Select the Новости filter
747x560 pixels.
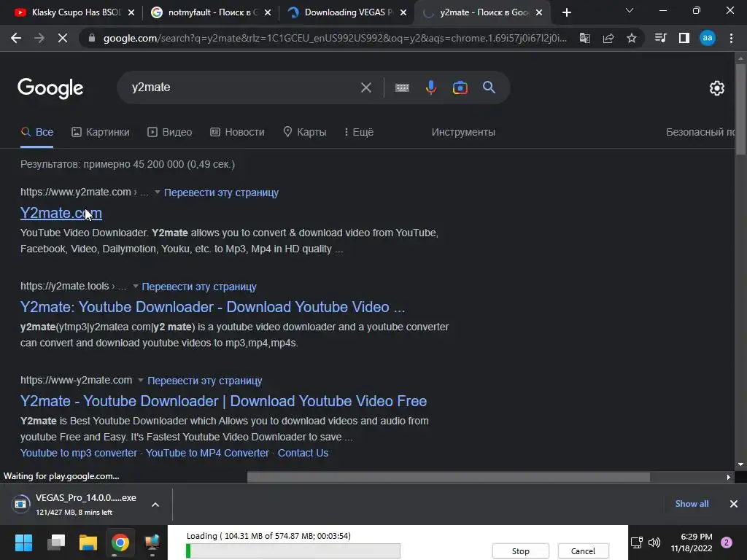click(x=237, y=132)
